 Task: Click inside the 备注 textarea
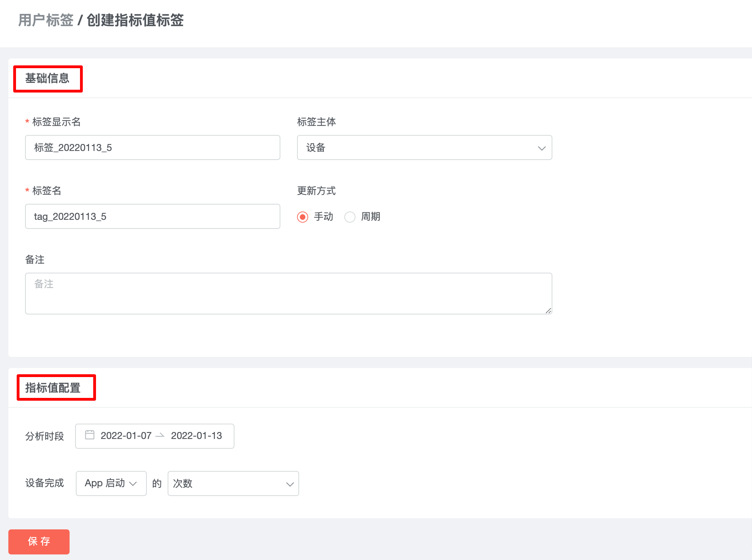pyautogui.click(x=289, y=294)
